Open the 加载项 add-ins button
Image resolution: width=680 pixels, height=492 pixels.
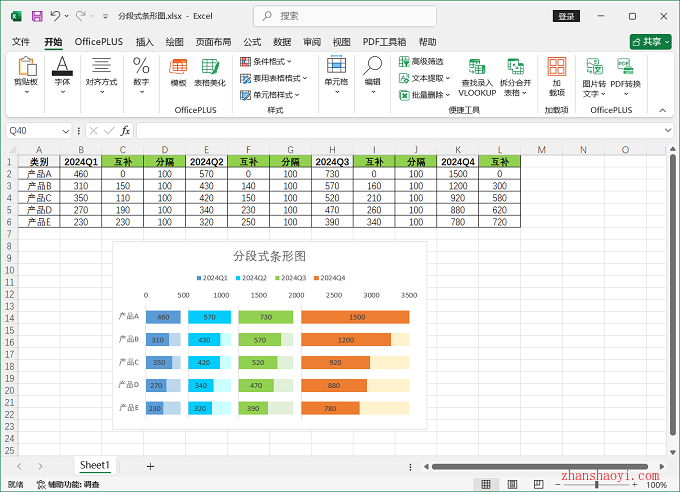[x=556, y=76]
